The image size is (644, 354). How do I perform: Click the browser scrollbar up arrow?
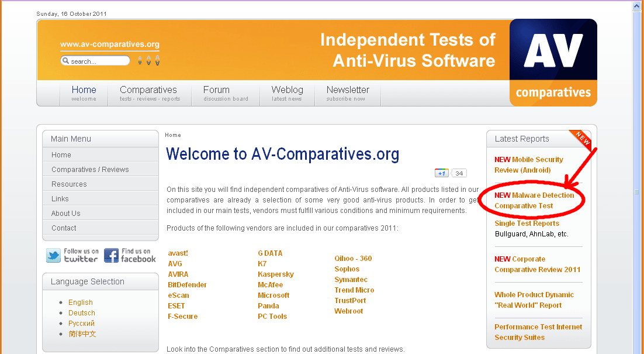pos(636,6)
